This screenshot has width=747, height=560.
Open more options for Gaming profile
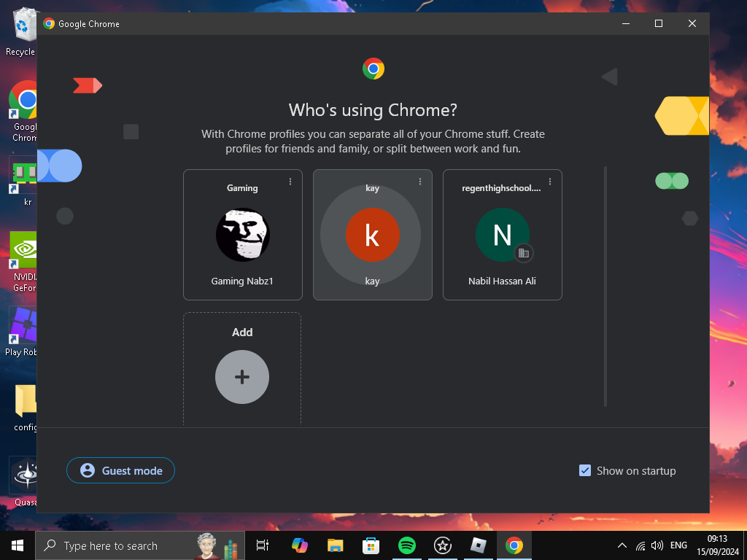290,182
